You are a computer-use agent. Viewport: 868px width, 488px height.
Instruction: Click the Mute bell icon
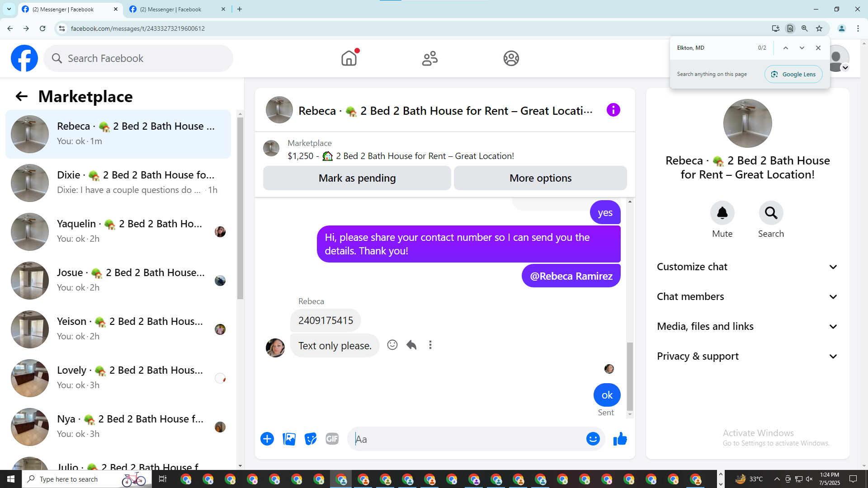722,213
